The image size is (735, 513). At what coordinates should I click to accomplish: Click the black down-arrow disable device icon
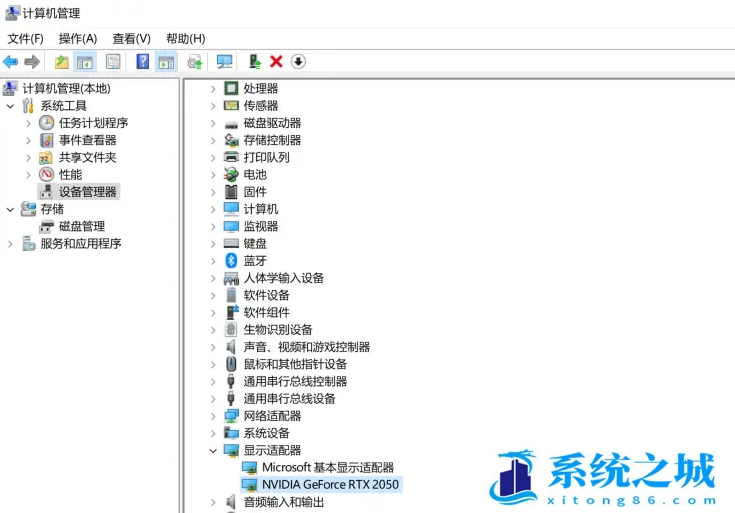[298, 62]
